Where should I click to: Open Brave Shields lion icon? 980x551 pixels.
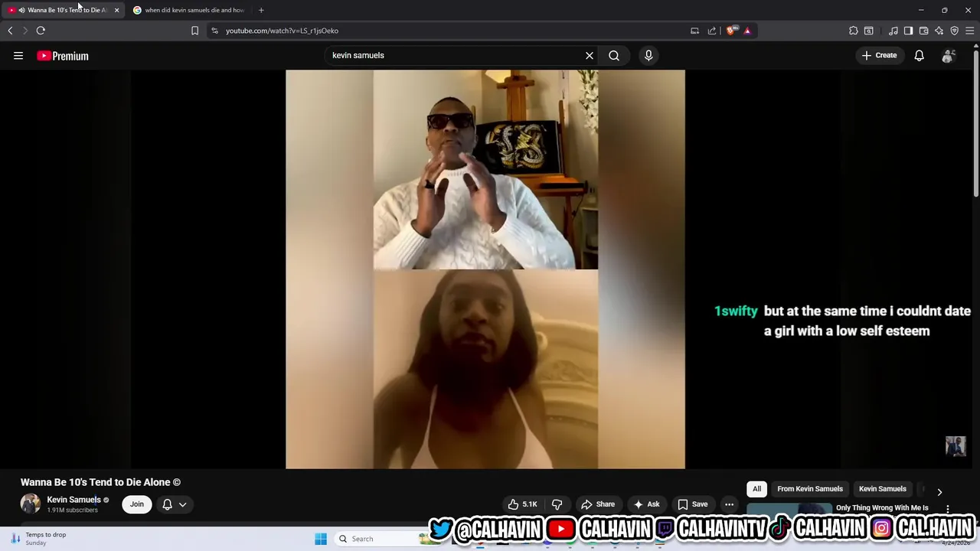[x=730, y=31]
